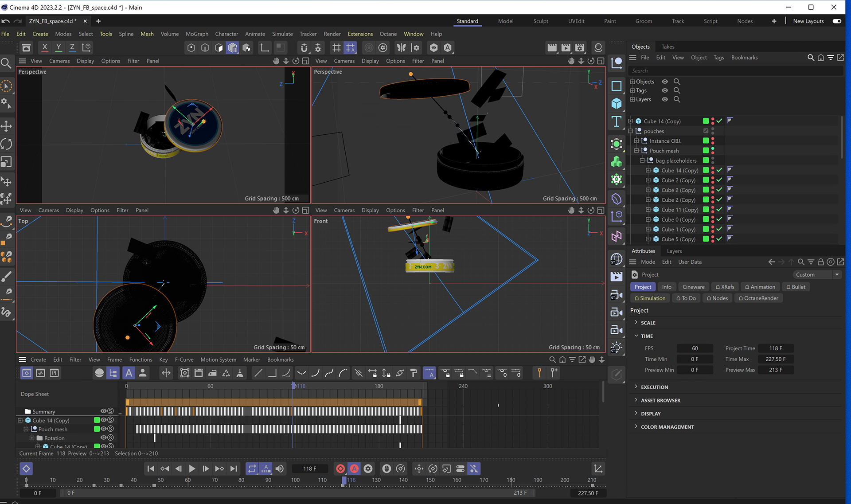Viewport: 851px width, 504px height.
Task: Open F-Curve menu in timeline
Action: (x=184, y=359)
